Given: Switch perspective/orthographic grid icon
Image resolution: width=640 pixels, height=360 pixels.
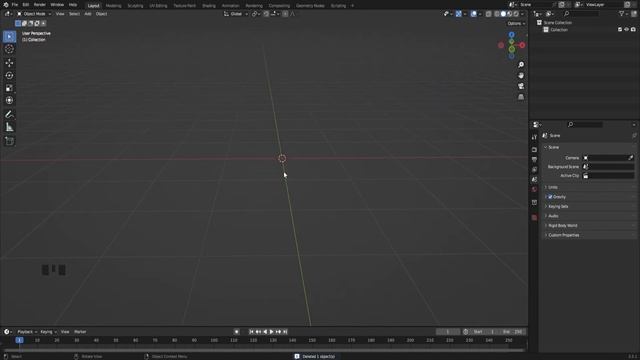Looking at the screenshot, I should click(x=521, y=97).
